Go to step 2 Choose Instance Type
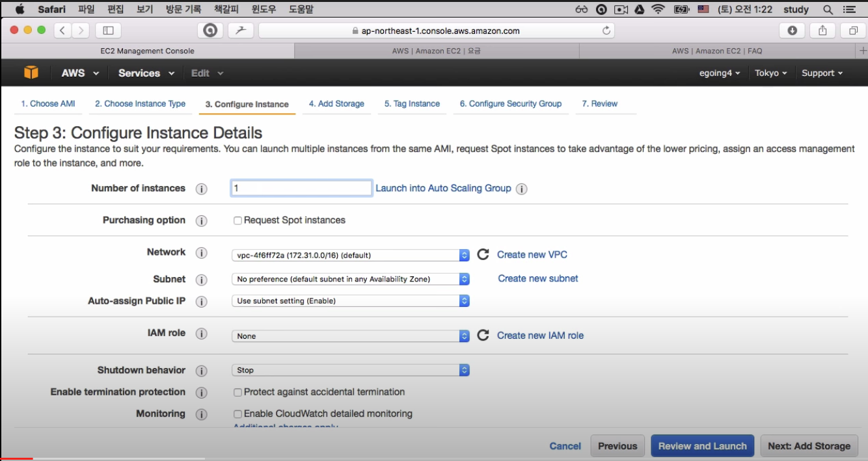The image size is (868, 461). pos(140,104)
